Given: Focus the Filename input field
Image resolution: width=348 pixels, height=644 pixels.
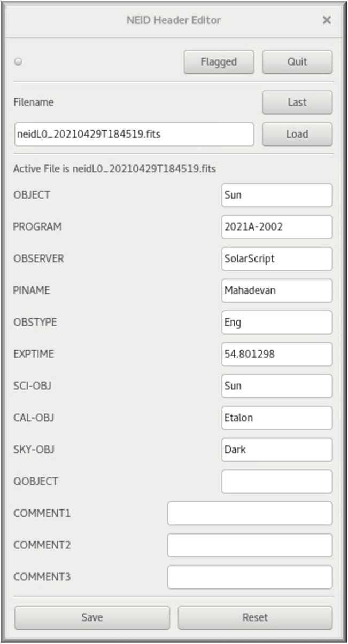Looking at the screenshot, I should pos(134,135).
